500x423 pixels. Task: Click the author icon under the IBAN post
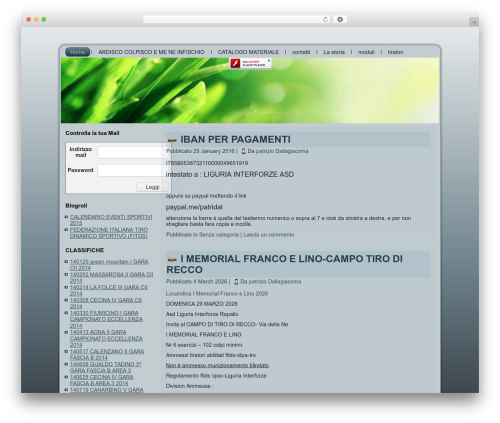[243, 151]
